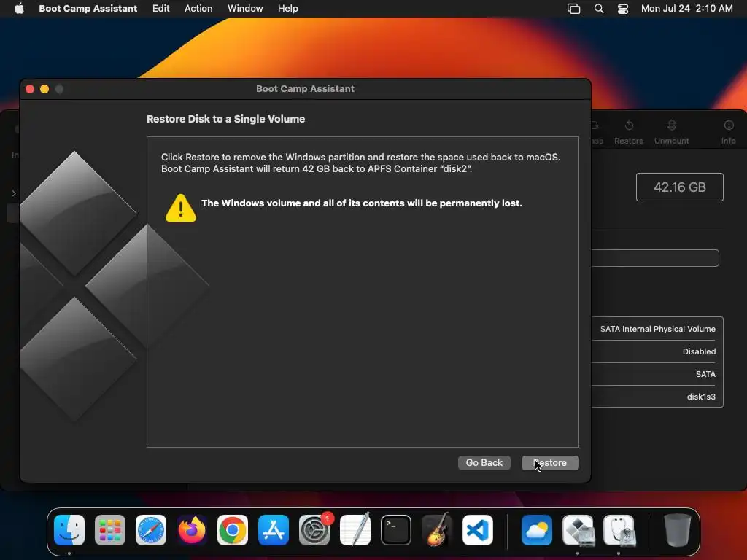Image resolution: width=747 pixels, height=560 pixels.
Task: Open Stage Manager from the menu bar
Action: click(573, 9)
